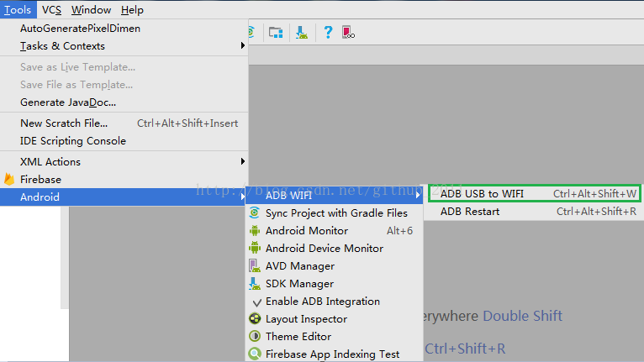Image resolution: width=644 pixels, height=362 pixels.
Task: Click Android Device Monitor robot icon
Action: click(255, 248)
